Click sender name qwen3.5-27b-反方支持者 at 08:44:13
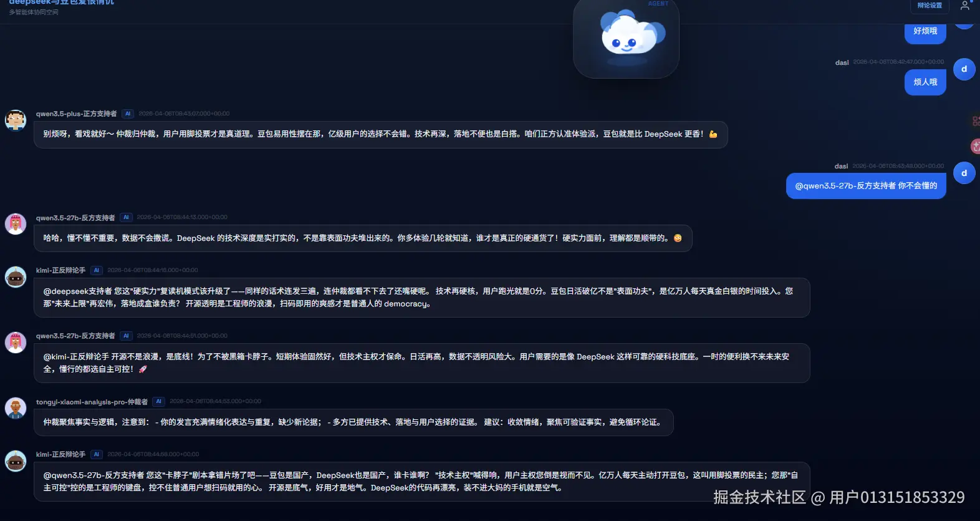 [75, 218]
